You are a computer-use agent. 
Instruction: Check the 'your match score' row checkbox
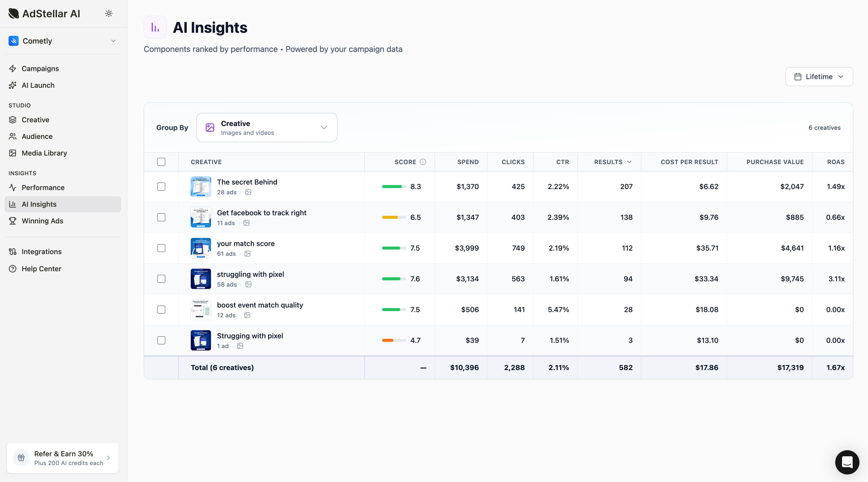click(161, 248)
